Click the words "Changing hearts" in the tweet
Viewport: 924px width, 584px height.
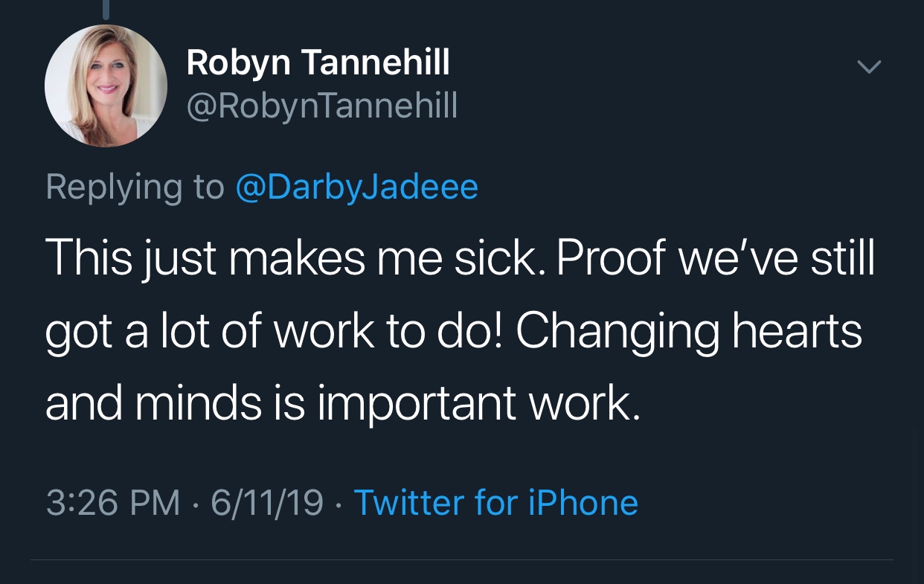[x=689, y=330]
